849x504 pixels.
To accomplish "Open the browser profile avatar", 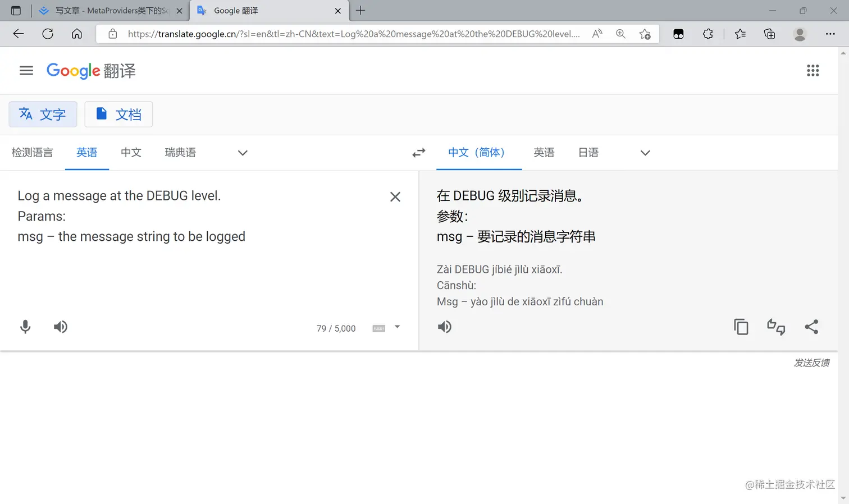I will click(800, 34).
